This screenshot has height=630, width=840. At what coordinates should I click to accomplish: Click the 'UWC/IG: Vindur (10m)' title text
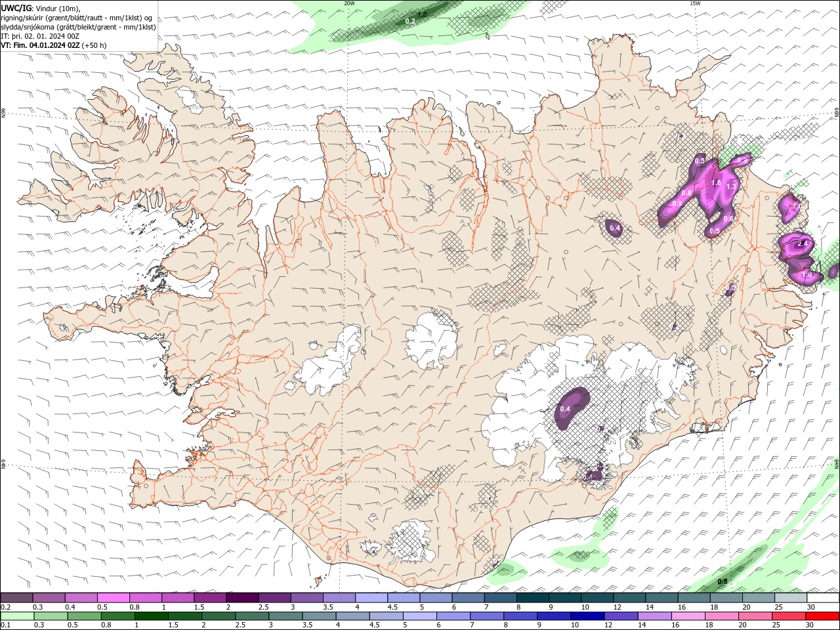tap(41, 8)
